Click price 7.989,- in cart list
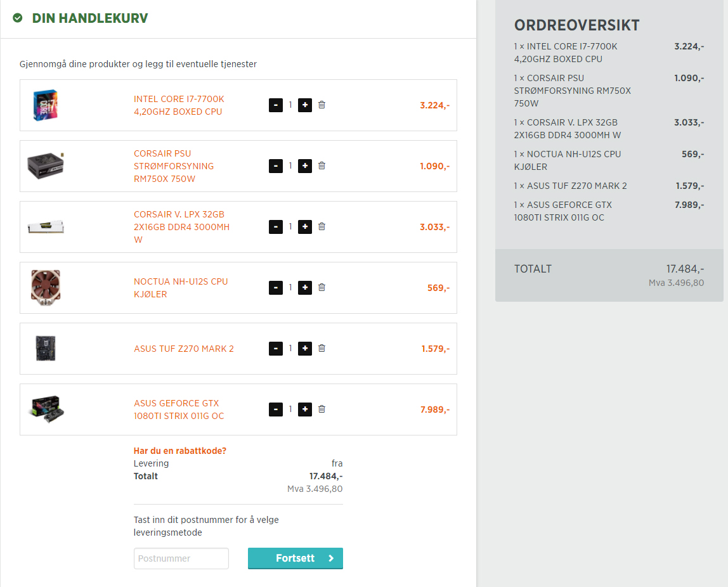 [x=434, y=410]
